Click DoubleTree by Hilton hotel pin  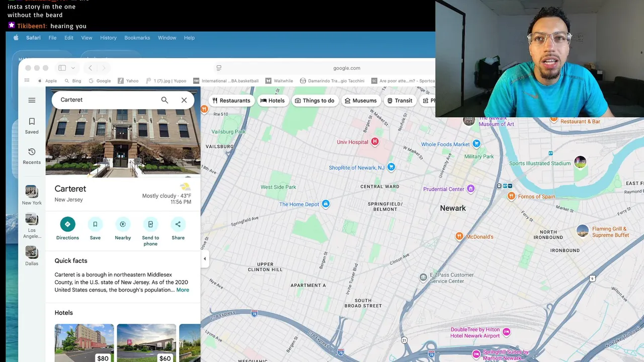click(507, 332)
